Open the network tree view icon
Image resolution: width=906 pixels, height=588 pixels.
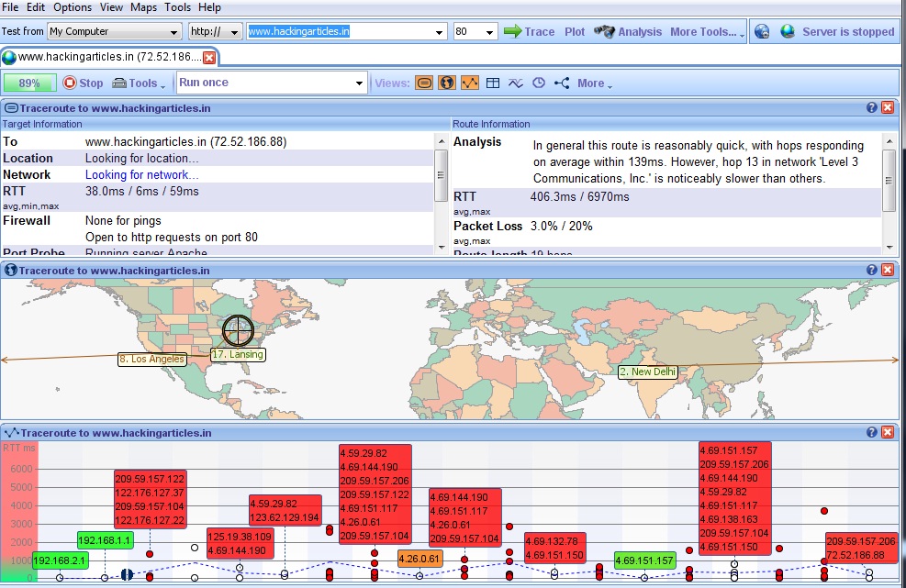click(561, 83)
